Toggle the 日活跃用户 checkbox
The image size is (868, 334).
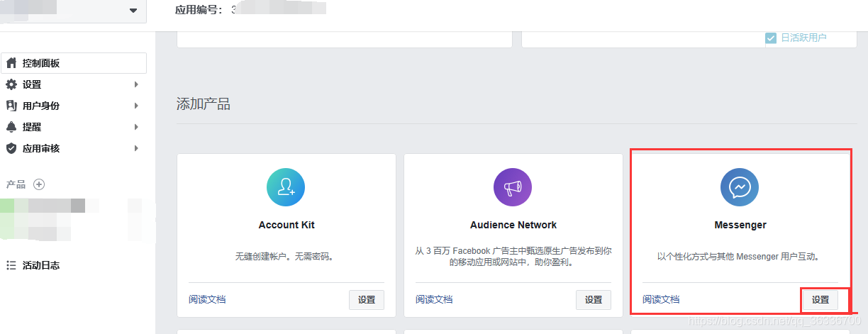[771, 38]
